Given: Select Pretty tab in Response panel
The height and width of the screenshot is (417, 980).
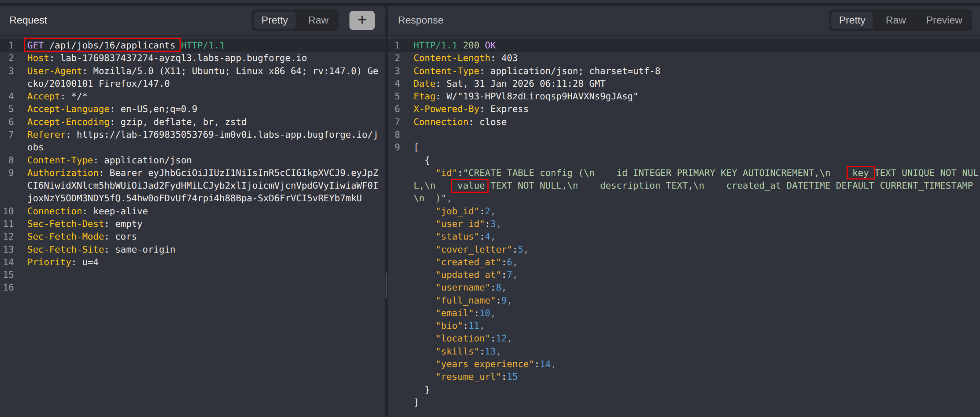Looking at the screenshot, I should pos(852,20).
